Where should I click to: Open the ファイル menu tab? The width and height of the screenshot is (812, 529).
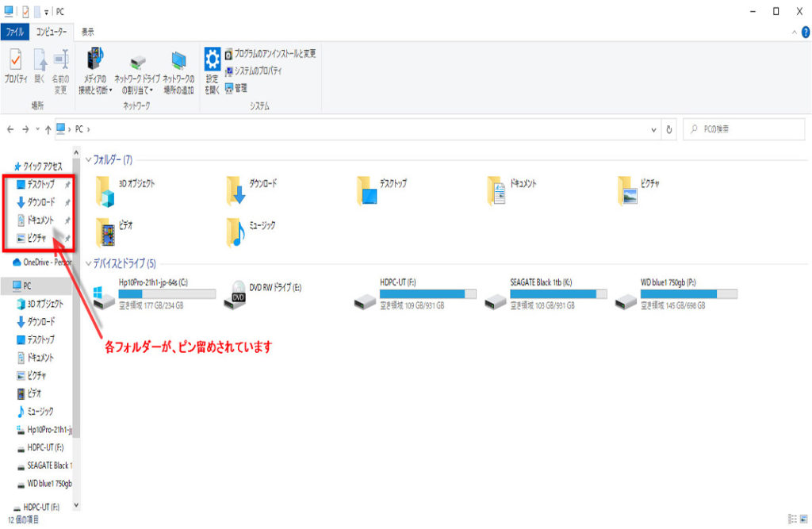click(14, 32)
